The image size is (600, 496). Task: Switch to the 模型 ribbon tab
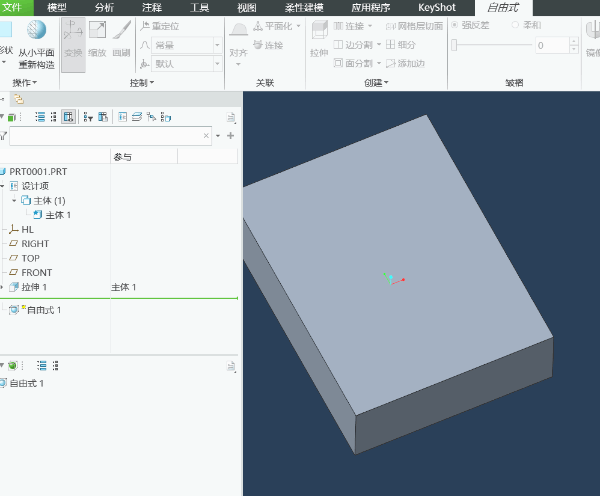click(57, 8)
